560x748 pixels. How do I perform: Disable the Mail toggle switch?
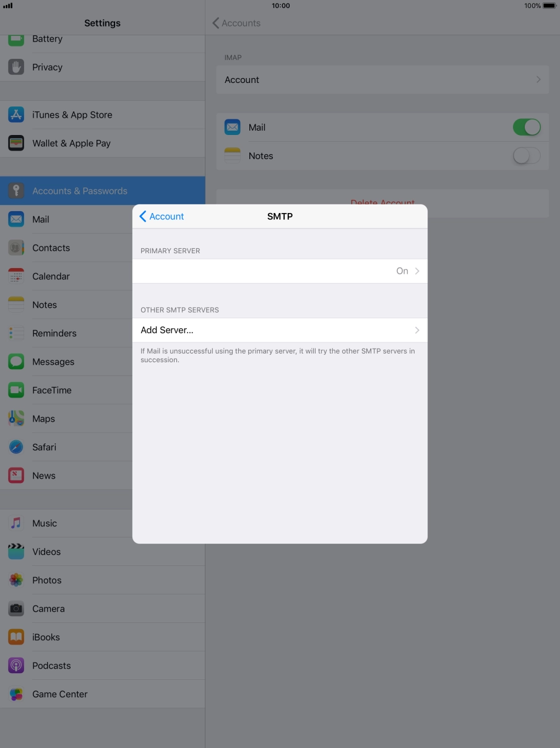pos(526,128)
